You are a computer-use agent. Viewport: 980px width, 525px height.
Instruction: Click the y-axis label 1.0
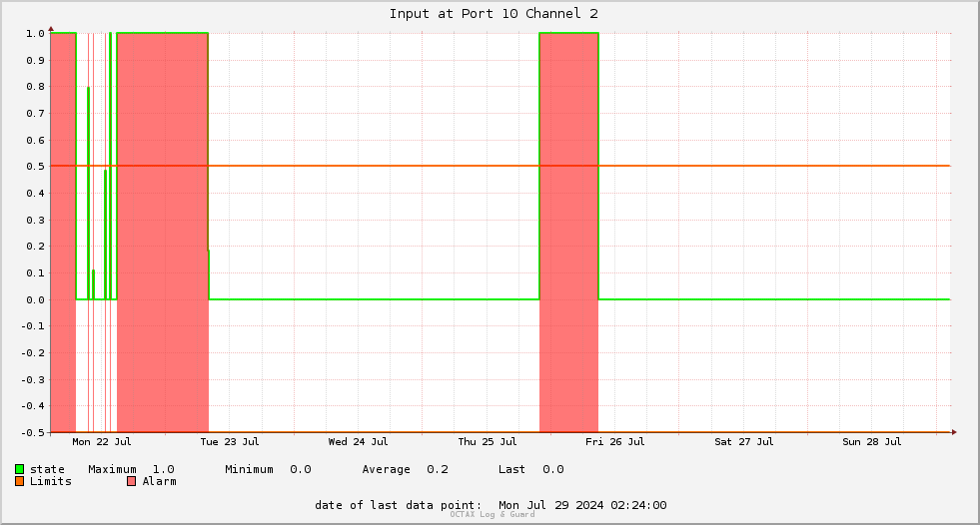(x=35, y=34)
